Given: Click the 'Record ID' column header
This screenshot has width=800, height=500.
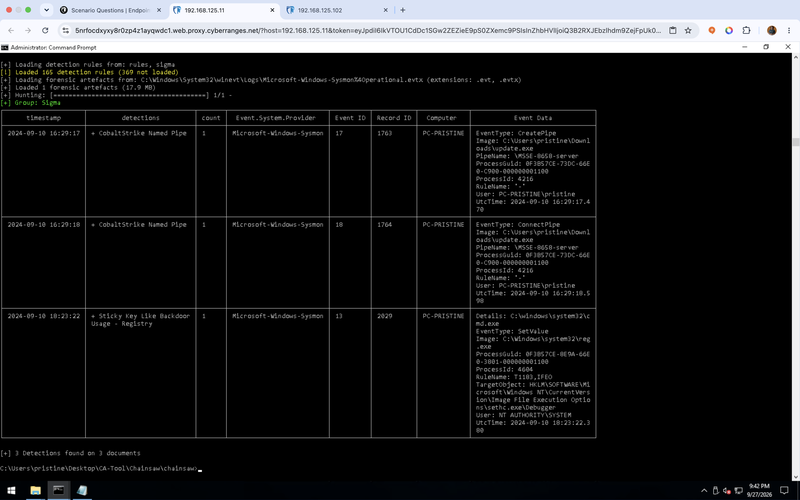Looking at the screenshot, I should point(394,118).
